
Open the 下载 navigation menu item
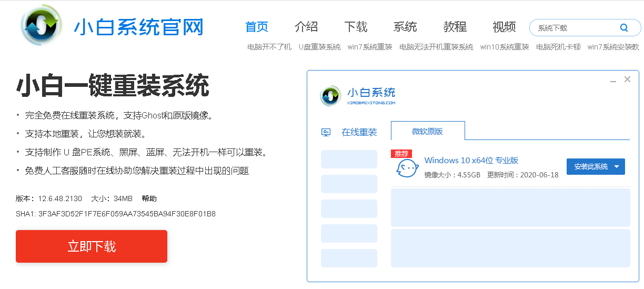coord(356,27)
